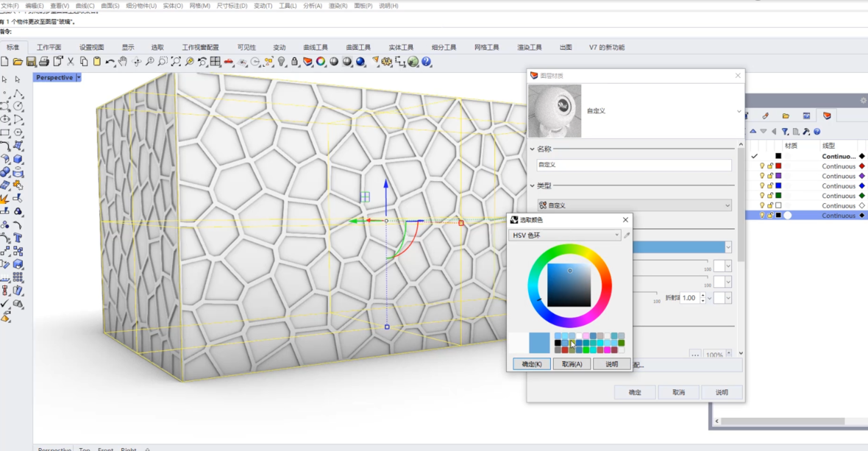Click the layers panel settings gear
Image resolution: width=868 pixels, height=451 pixels.
(x=863, y=101)
